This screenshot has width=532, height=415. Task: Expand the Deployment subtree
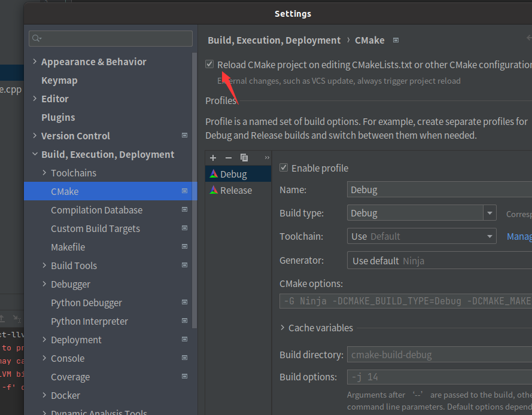click(x=44, y=340)
